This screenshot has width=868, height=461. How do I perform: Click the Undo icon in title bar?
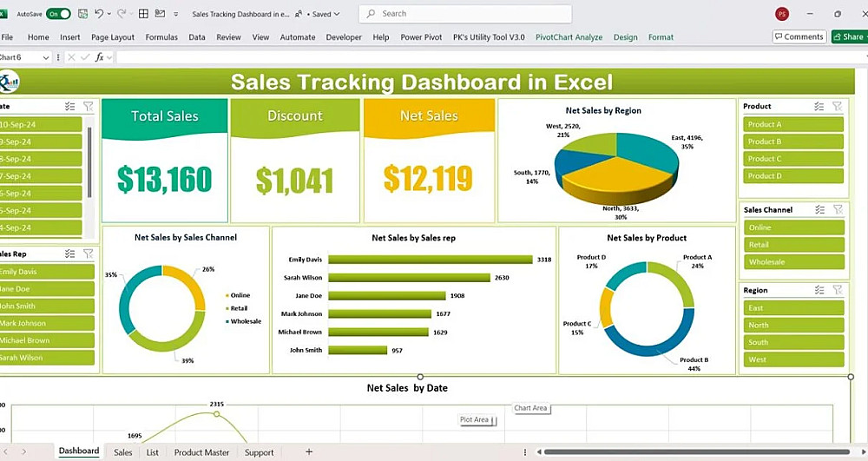pyautogui.click(x=99, y=14)
